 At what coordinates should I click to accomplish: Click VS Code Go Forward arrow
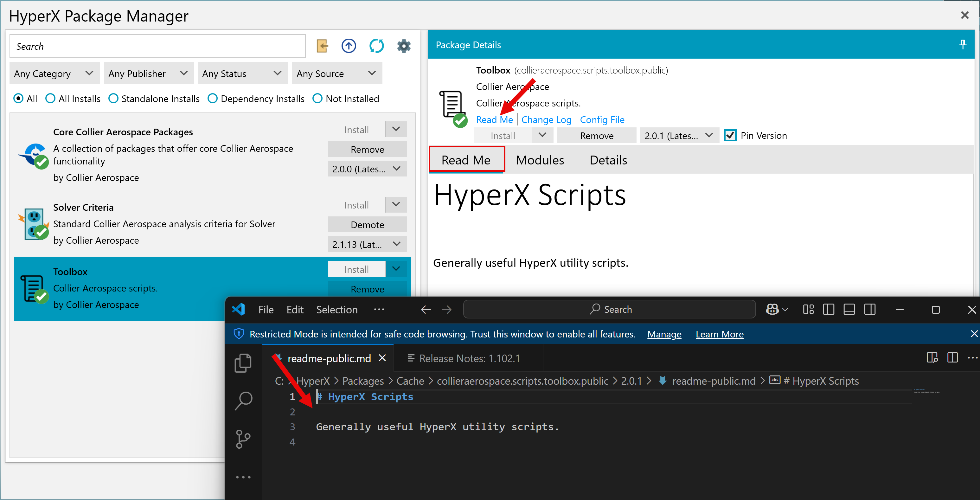pos(447,309)
